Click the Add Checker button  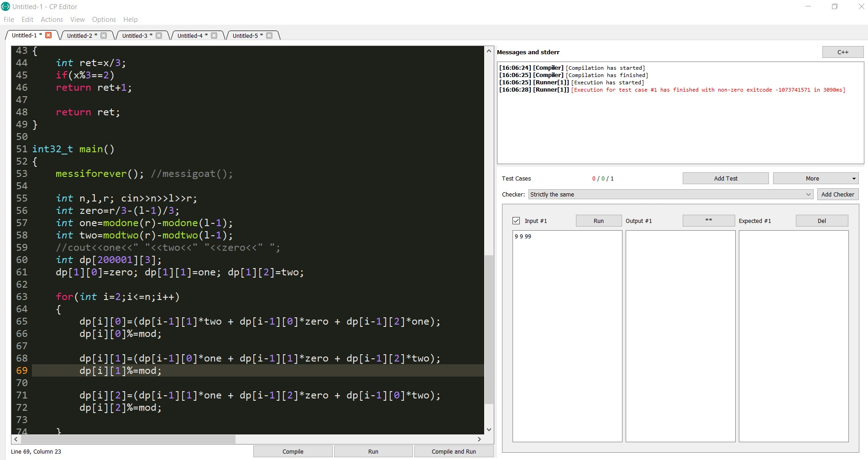click(x=837, y=194)
